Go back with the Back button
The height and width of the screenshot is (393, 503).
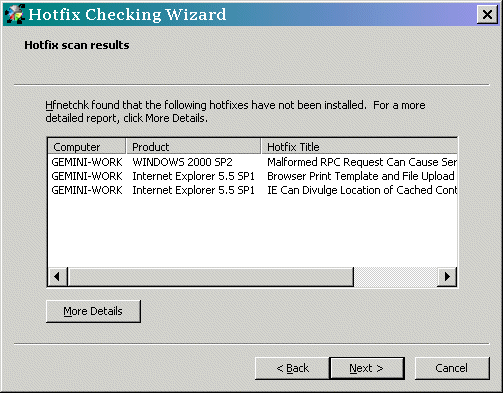(x=292, y=368)
